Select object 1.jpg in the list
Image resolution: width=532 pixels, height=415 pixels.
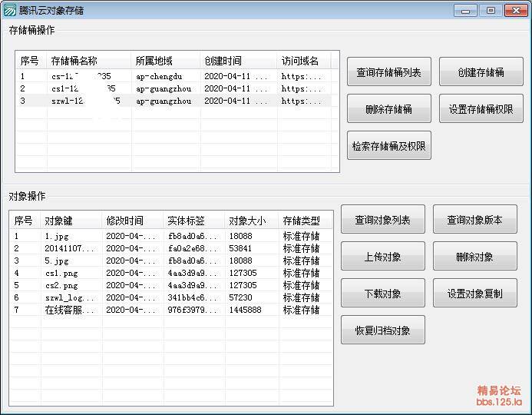[171, 236]
